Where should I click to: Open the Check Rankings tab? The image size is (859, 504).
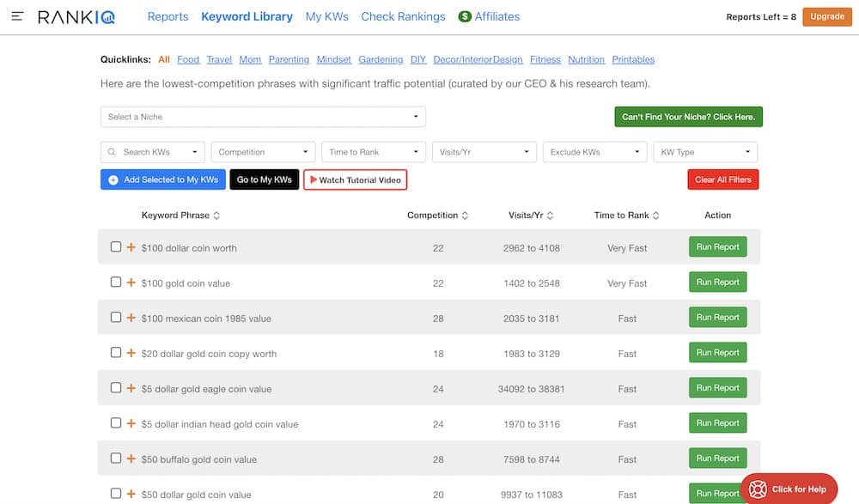click(403, 16)
